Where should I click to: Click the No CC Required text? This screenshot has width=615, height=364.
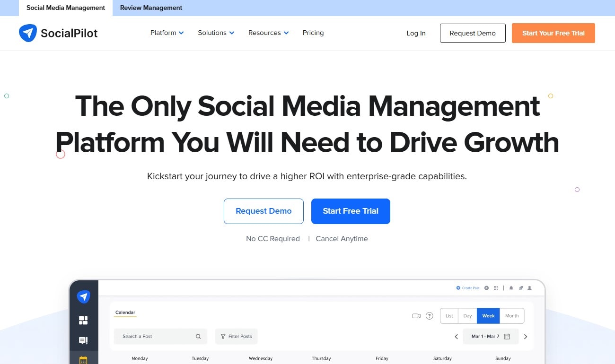click(x=273, y=239)
